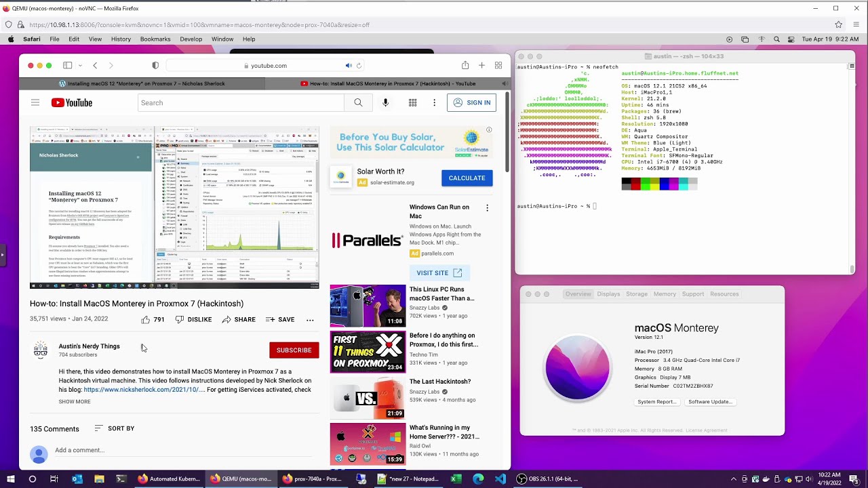Click the VISIT SITE ad link
This screenshot has height=488, width=868.
click(x=439, y=272)
